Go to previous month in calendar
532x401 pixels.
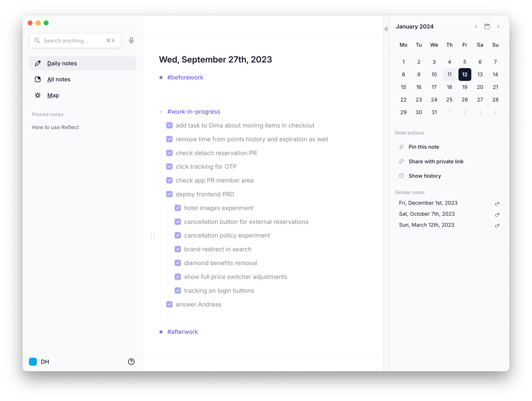coord(476,26)
